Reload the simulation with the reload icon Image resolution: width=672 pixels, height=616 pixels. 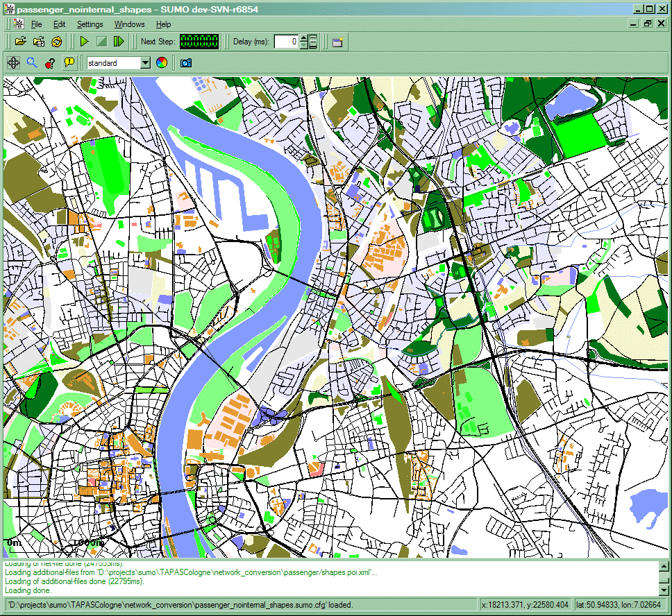(x=56, y=42)
